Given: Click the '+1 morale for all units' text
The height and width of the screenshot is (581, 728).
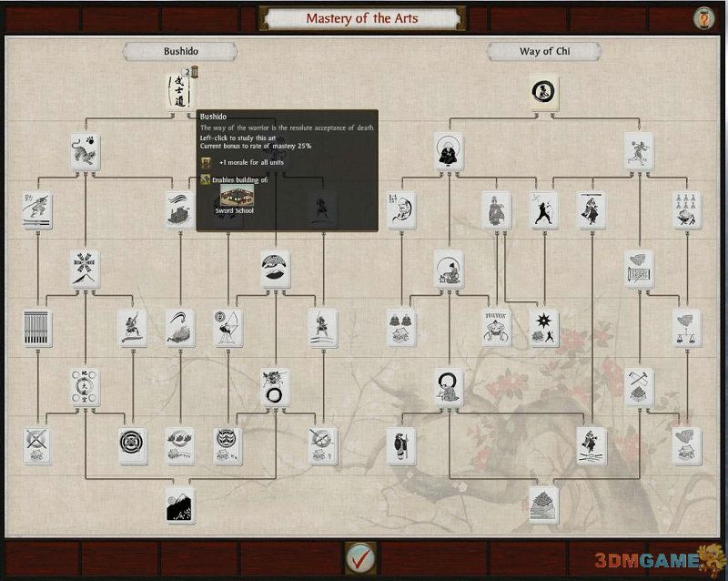Looking at the screenshot, I should tap(251, 162).
